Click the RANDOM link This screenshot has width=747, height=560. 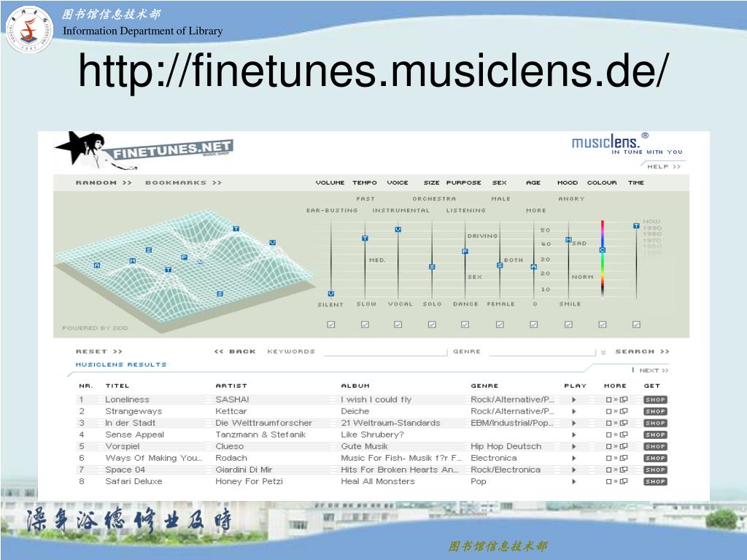coord(104,183)
